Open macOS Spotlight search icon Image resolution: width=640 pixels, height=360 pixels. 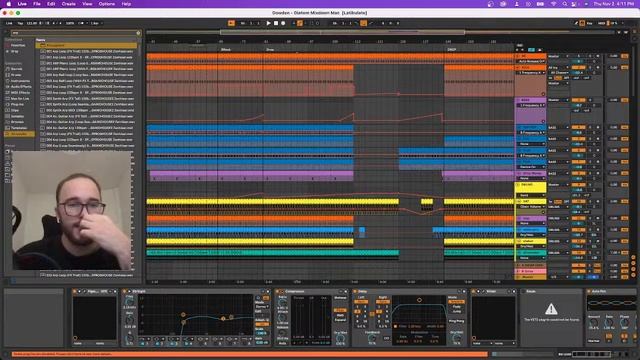(564, 4)
